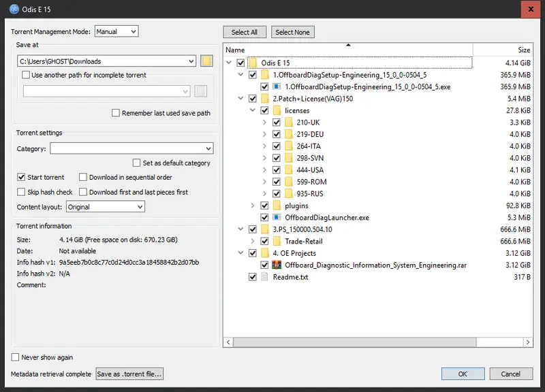
Task: Click the OffboardDiagSetup-Engineering .exe file icon
Action: 277,86
